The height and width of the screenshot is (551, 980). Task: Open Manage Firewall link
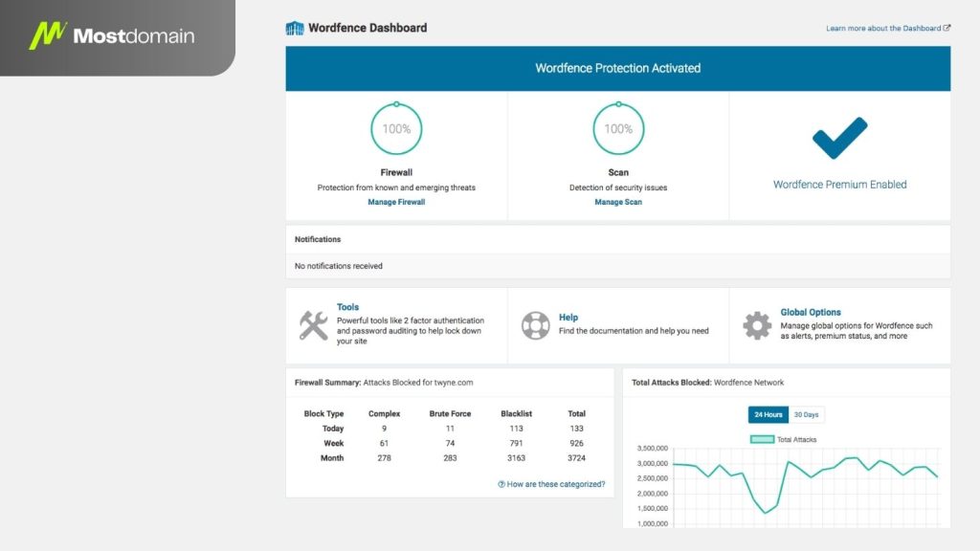pyautogui.click(x=396, y=202)
